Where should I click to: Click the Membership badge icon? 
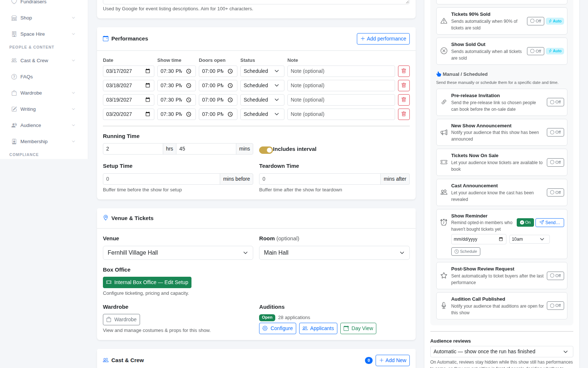pyautogui.click(x=14, y=141)
